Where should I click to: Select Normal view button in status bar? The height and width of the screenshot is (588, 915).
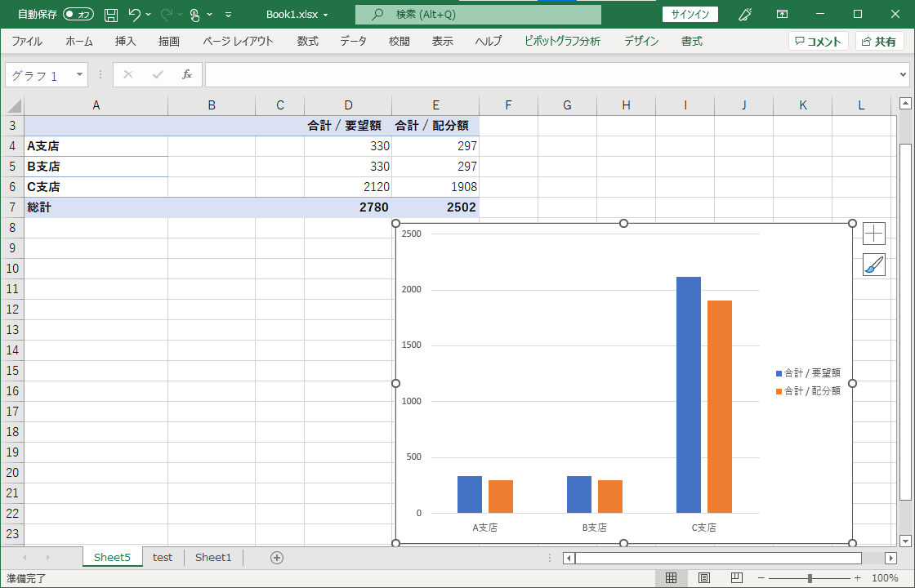pyautogui.click(x=671, y=578)
